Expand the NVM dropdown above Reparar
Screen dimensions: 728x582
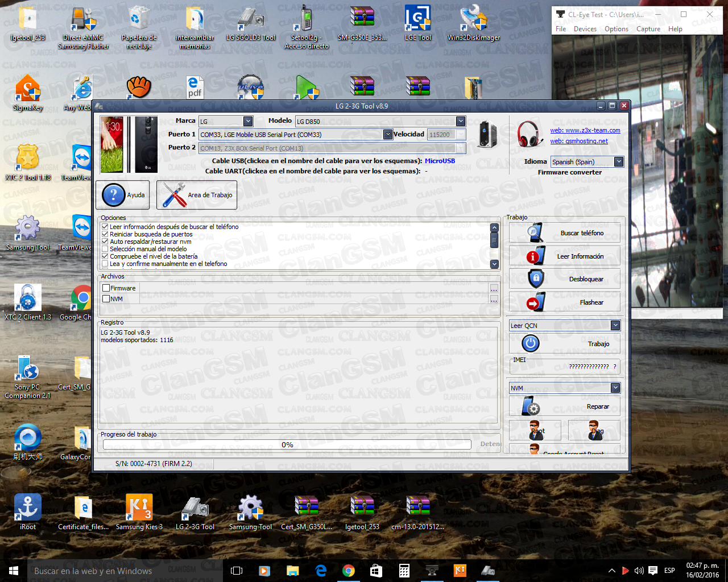point(615,388)
